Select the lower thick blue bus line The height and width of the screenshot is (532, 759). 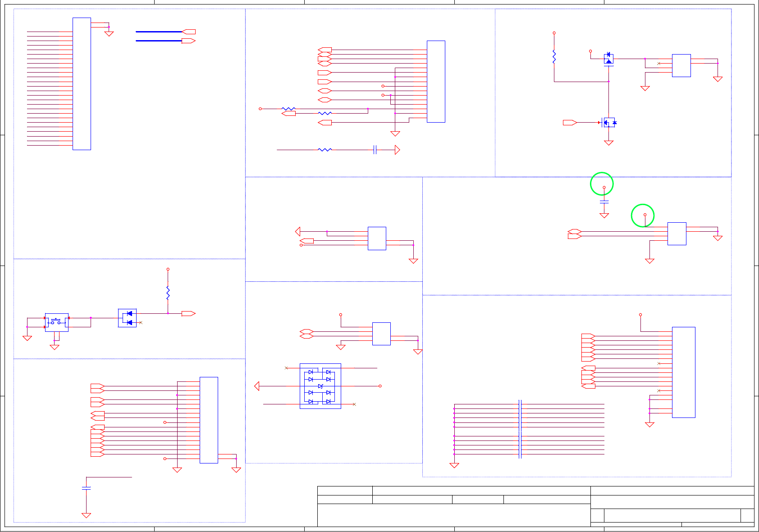pyautogui.click(x=159, y=41)
